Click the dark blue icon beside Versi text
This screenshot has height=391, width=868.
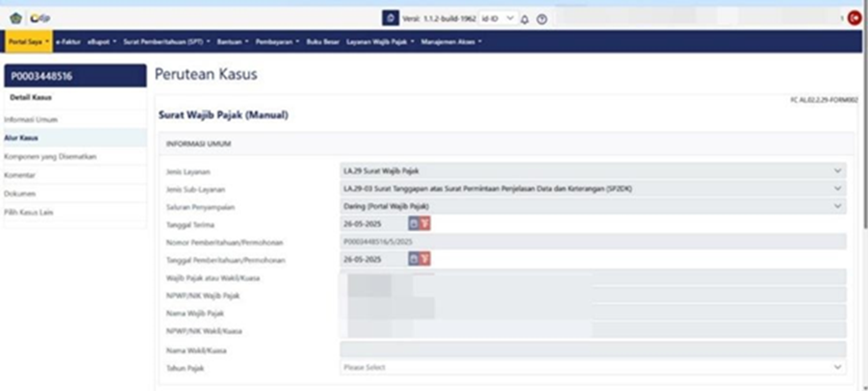(x=390, y=18)
